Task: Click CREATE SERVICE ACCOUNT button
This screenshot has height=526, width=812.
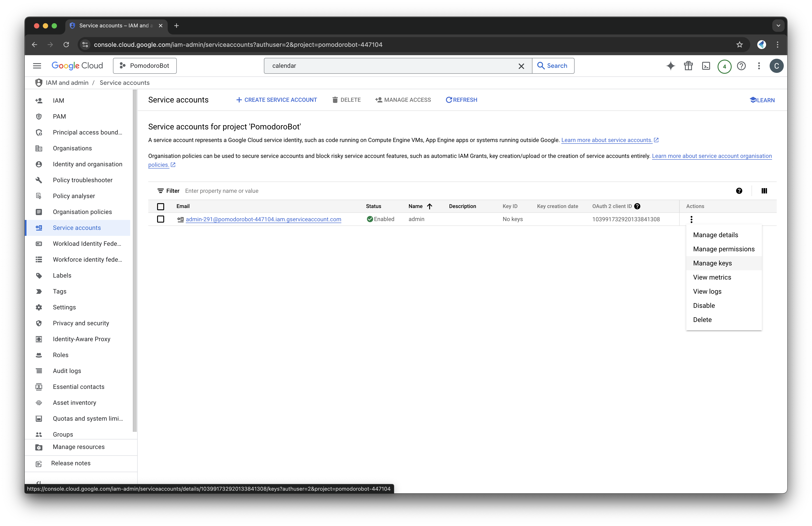Action: tap(276, 100)
